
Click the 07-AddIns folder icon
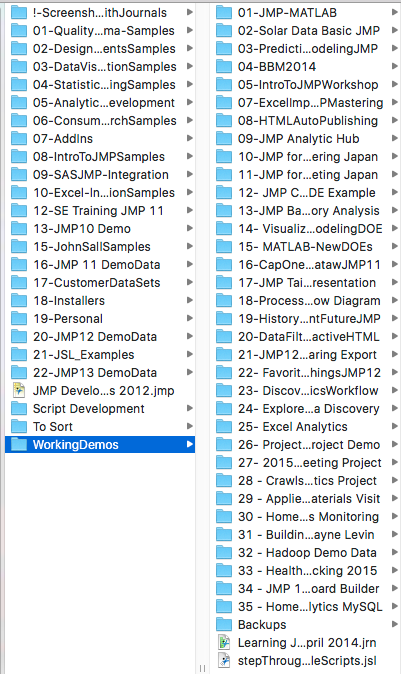[19, 138]
